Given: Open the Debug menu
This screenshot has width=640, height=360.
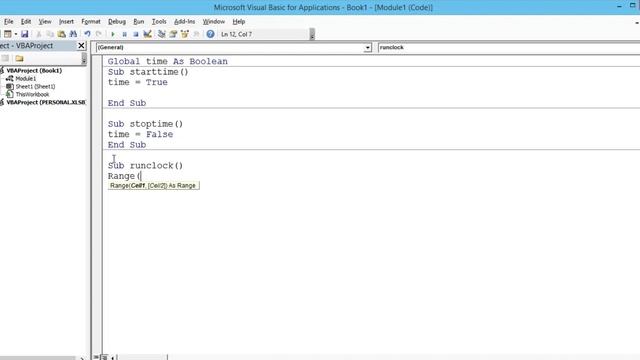Looking at the screenshot, I should click(117, 21).
